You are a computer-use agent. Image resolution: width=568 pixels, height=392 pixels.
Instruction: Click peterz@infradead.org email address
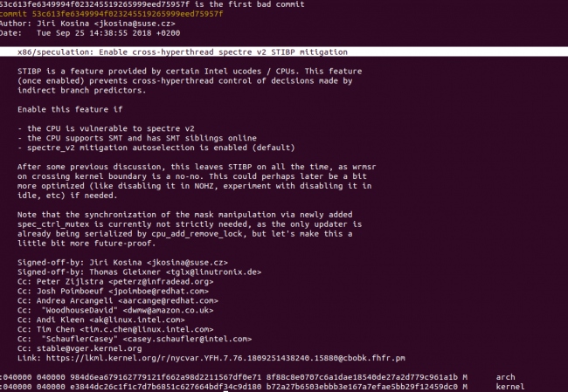(161, 282)
